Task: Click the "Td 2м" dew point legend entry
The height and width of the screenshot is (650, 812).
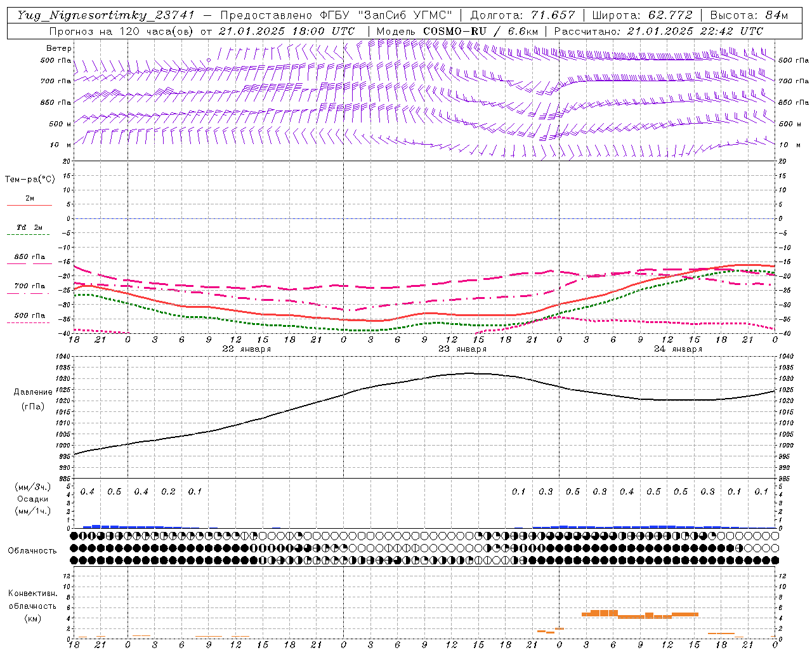Action: click(29, 227)
